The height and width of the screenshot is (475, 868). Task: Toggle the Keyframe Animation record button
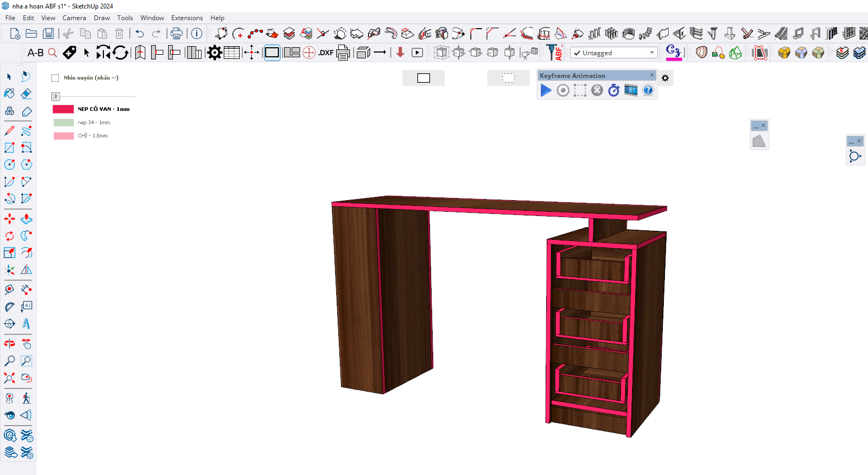pyautogui.click(x=563, y=90)
